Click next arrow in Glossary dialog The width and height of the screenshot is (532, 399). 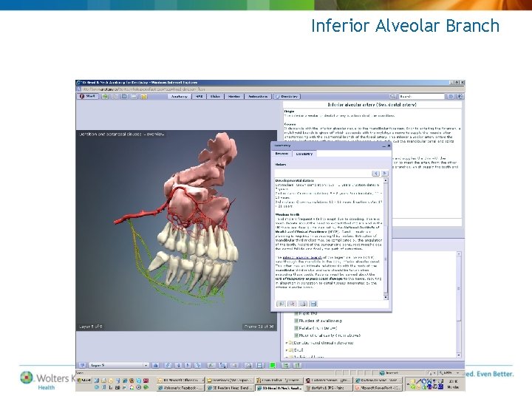tap(384, 174)
